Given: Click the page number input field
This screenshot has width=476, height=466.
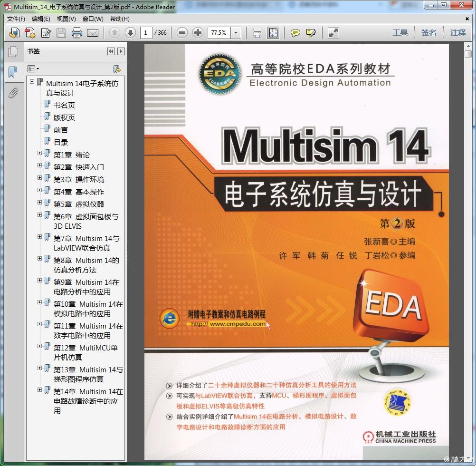Looking at the screenshot, I should click(146, 33).
